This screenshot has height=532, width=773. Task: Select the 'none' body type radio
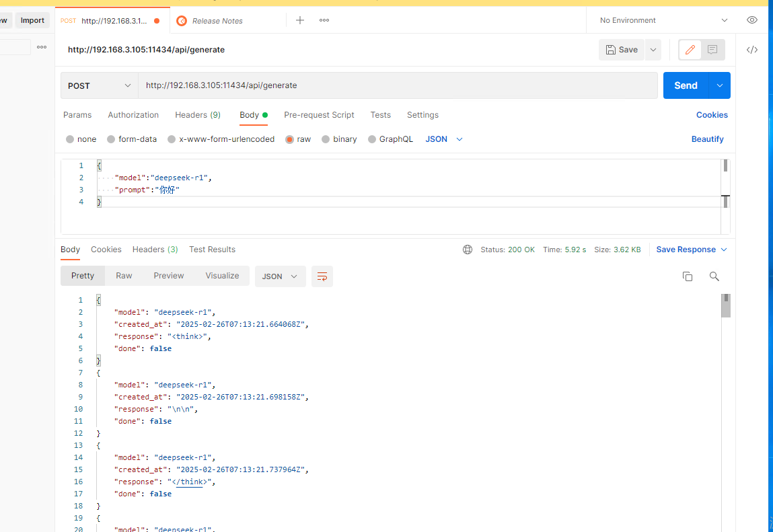(x=70, y=139)
